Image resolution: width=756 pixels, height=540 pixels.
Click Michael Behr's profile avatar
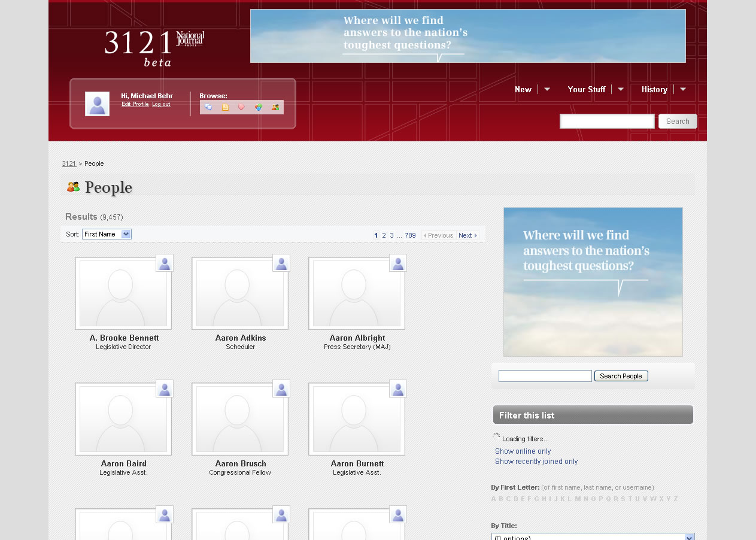[x=97, y=104]
